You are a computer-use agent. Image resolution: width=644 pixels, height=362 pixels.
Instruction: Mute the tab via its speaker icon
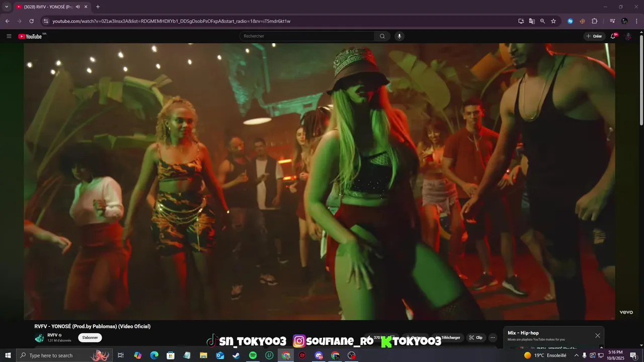pyautogui.click(x=77, y=7)
